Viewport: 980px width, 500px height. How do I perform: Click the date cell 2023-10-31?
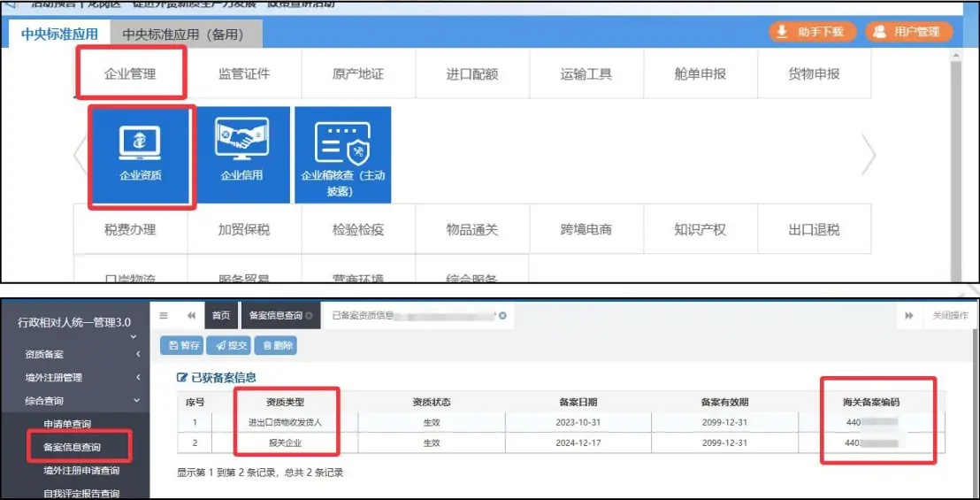[578, 422]
